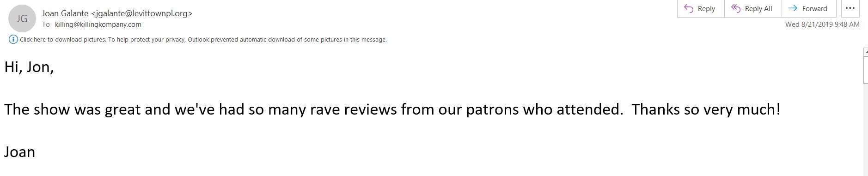Click the sender address jgalante@levittownpl.org
The height and width of the screenshot is (176, 868).
(x=142, y=13)
